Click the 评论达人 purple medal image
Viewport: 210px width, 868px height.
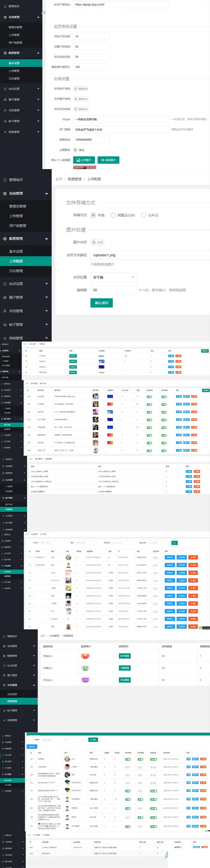85,680
